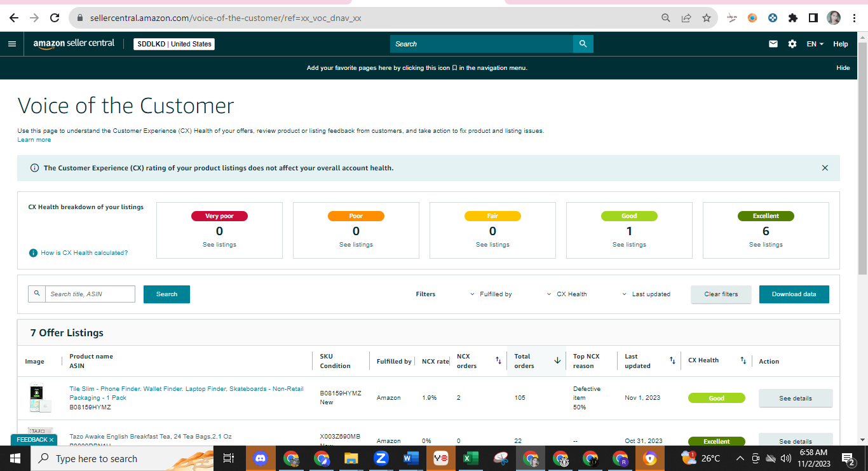Click the volume speaker tray icon

tap(785, 458)
